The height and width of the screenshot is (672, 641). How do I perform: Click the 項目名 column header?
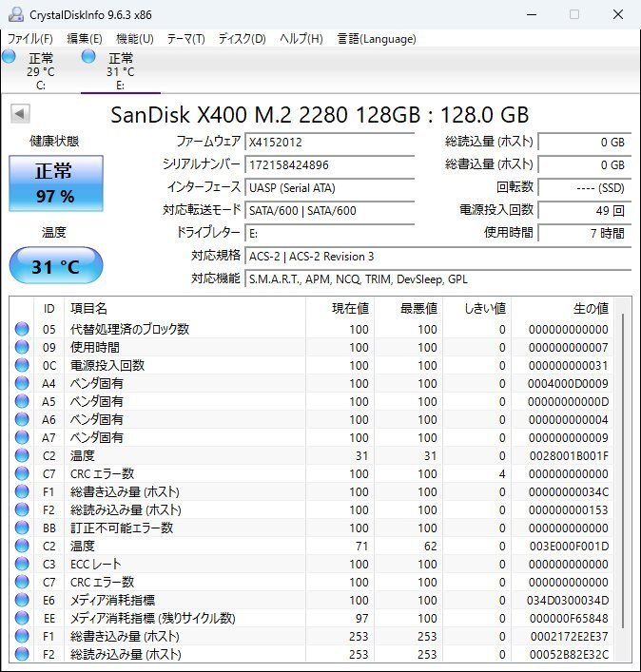tap(185, 308)
